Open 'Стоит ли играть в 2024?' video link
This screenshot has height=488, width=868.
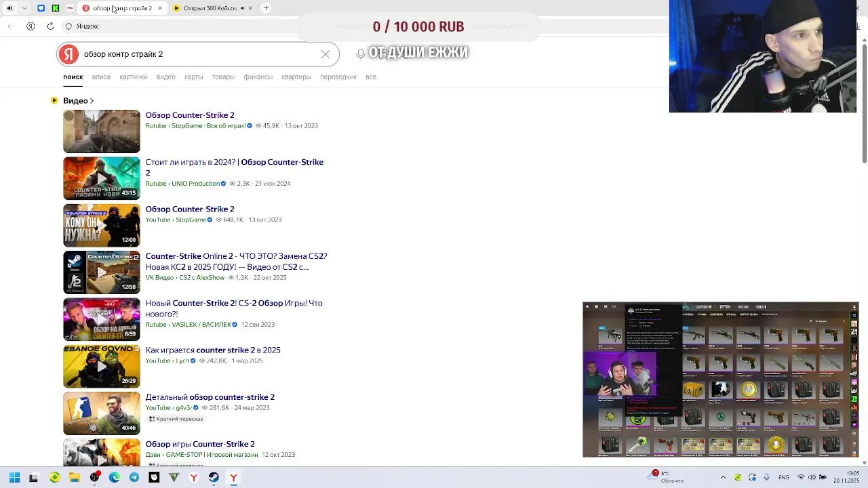point(234,167)
